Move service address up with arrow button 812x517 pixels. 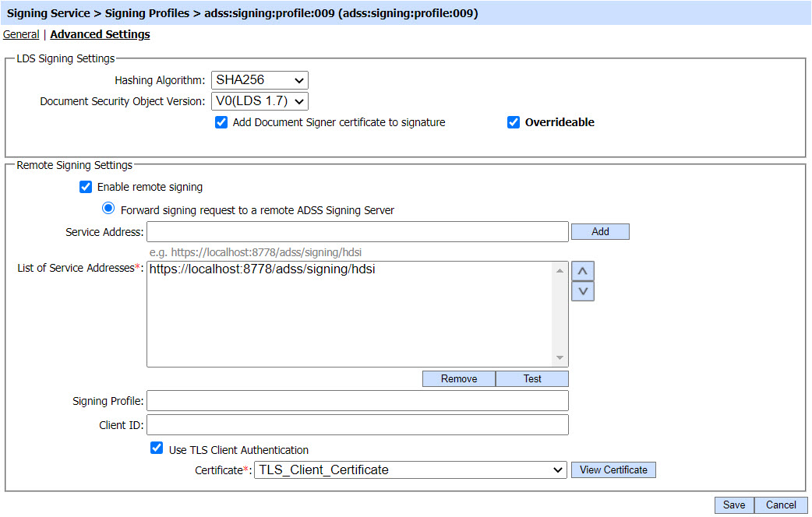(x=583, y=271)
